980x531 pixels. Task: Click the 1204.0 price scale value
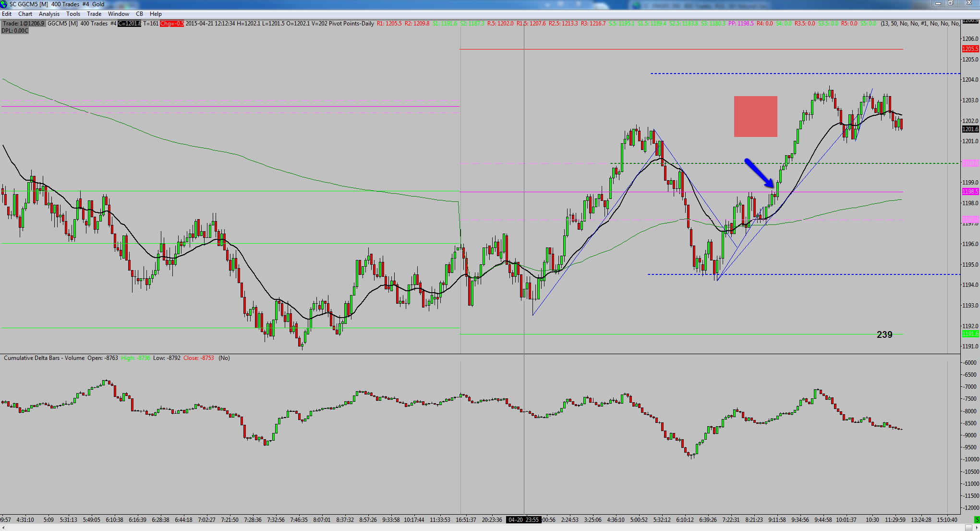point(970,80)
